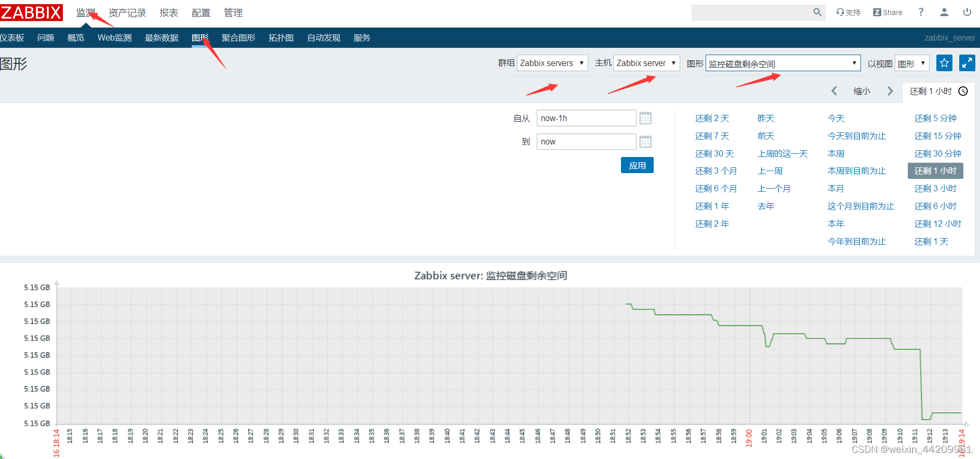Click the 缩小 zoom out button

pyautogui.click(x=862, y=91)
